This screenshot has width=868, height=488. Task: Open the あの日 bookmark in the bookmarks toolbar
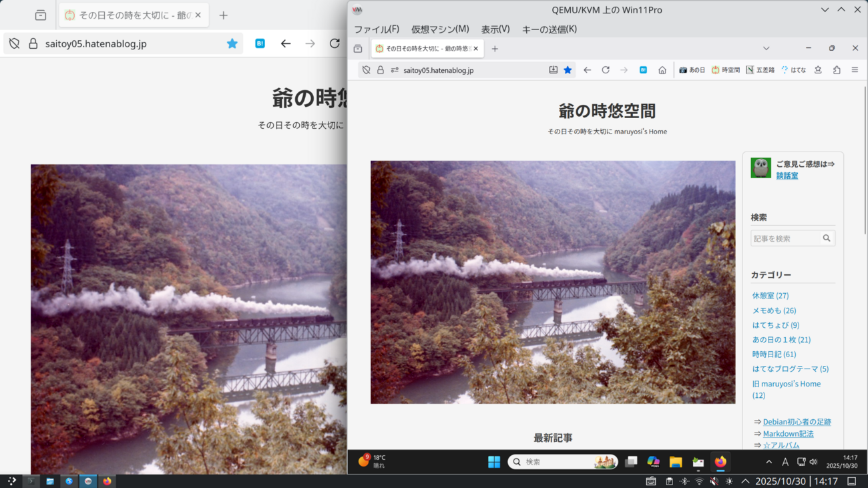(x=692, y=70)
